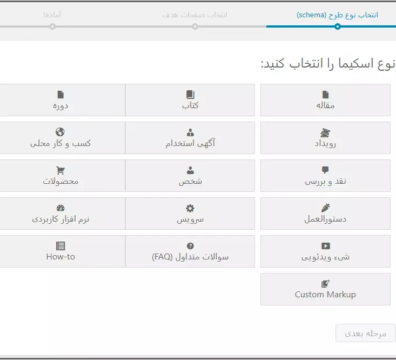Choose the کتاب (Book) schema icon

point(190,95)
